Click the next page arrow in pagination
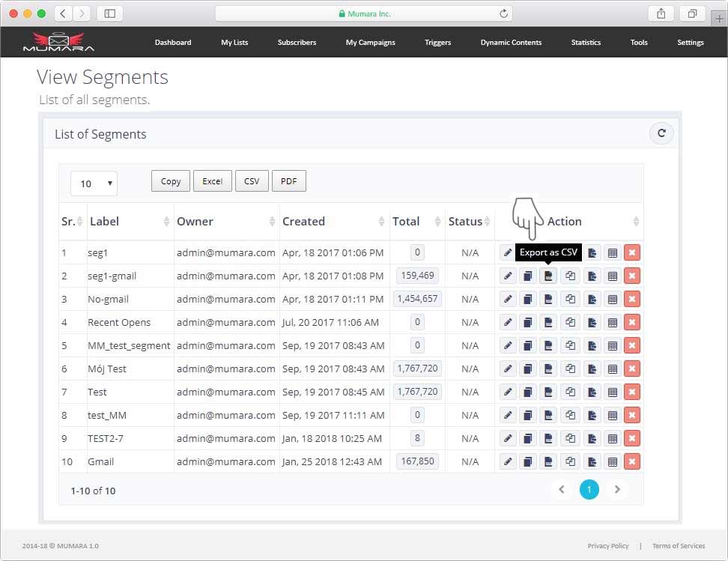The width and height of the screenshot is (728, 561). (x=617, y=489)
